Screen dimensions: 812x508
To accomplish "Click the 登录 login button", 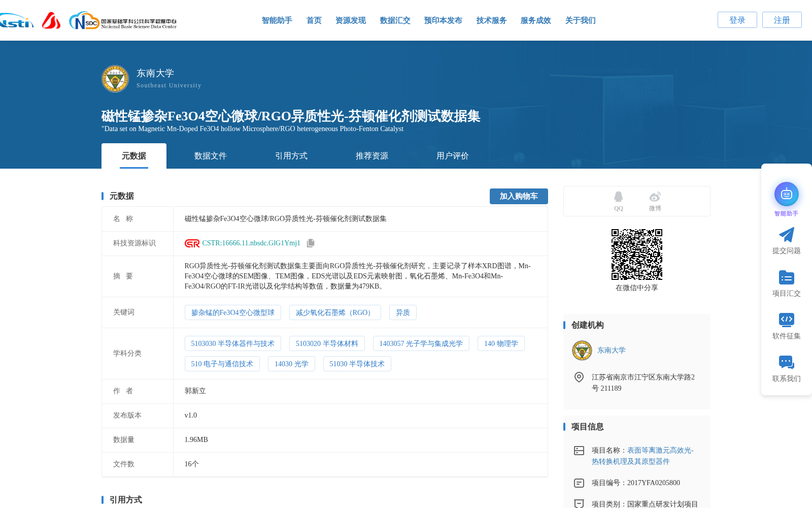I will point(737,20).
